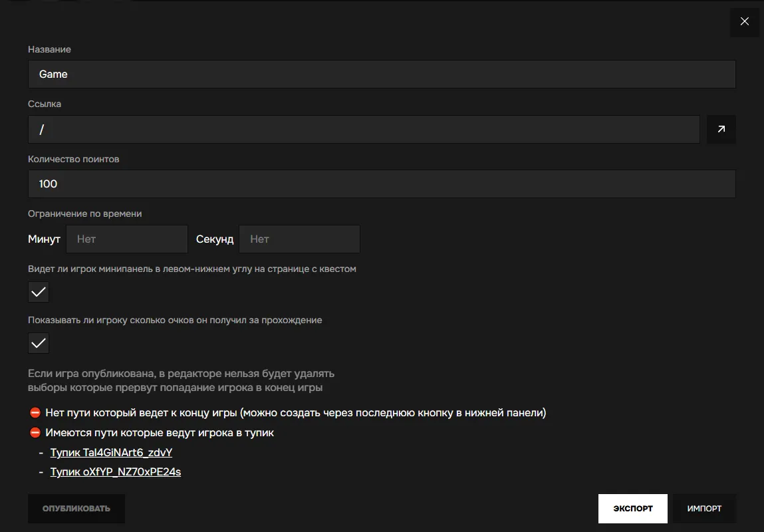
Task: Click the 'Секунд' label
Action: click(x=215, y=239)
